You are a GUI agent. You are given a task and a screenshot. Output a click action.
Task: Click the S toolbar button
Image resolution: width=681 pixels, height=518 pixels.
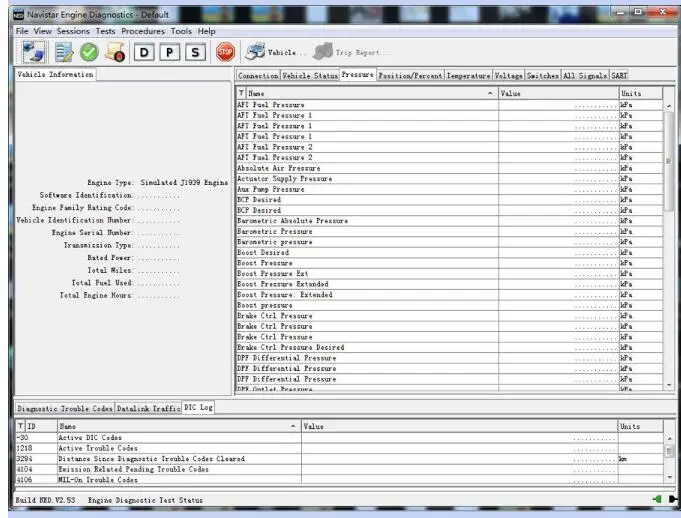click(195, 53)
